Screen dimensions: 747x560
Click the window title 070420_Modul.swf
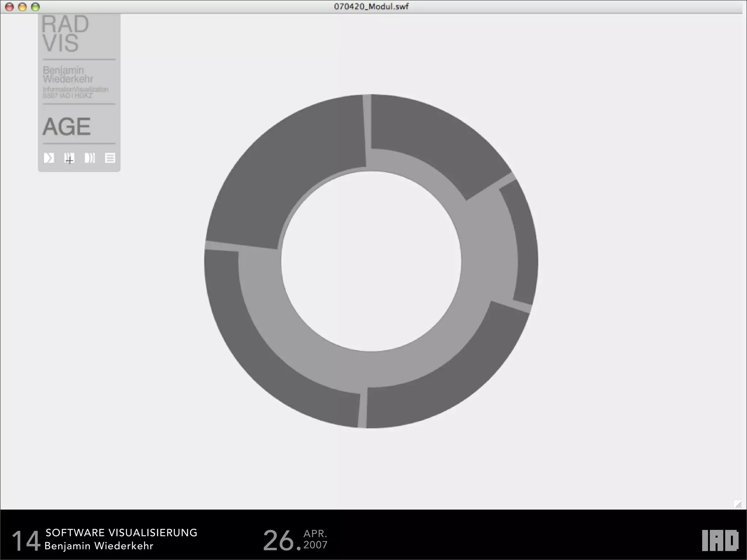click(x=371, y=7)
